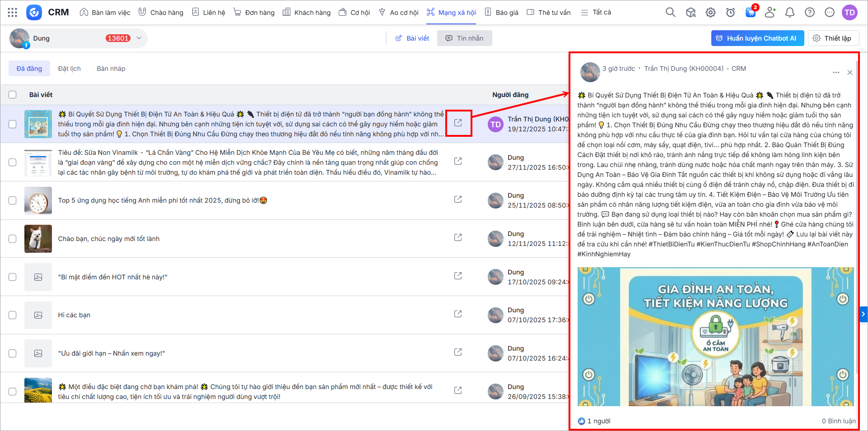
Task: Click the more options dots in post panel
Action: 836,72
